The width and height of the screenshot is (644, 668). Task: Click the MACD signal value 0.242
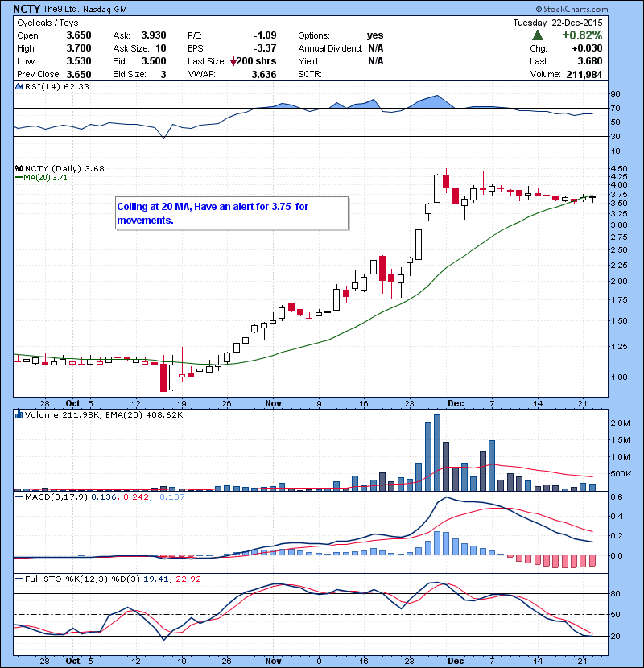click(136, 497)
